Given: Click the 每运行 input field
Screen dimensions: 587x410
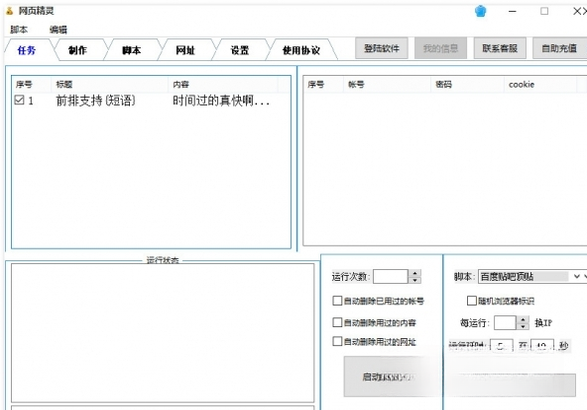Looking at the screenshot, I should pos(505,323).
